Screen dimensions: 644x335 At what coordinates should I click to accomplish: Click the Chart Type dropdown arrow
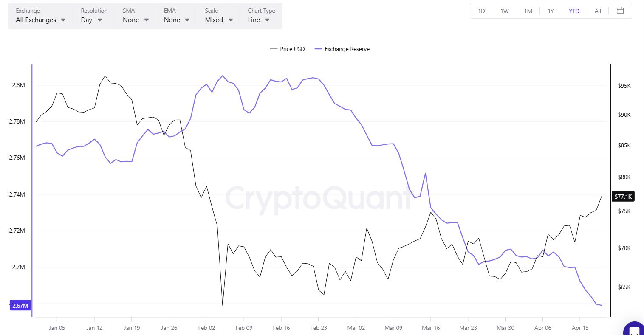(267, 20)
